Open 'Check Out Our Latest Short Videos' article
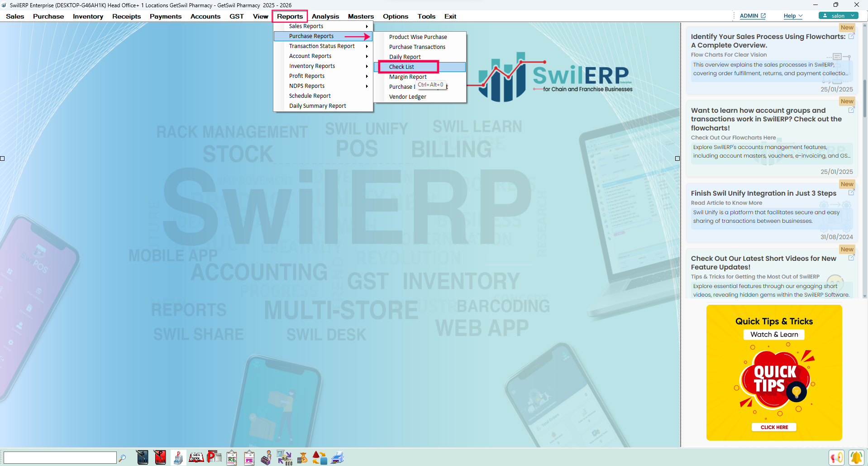This screenshot has height=466, width=868. (763, 263)
